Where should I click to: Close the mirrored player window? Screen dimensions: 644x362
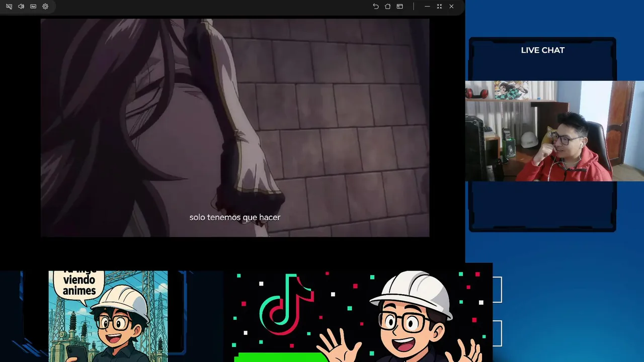click(451, 7)
